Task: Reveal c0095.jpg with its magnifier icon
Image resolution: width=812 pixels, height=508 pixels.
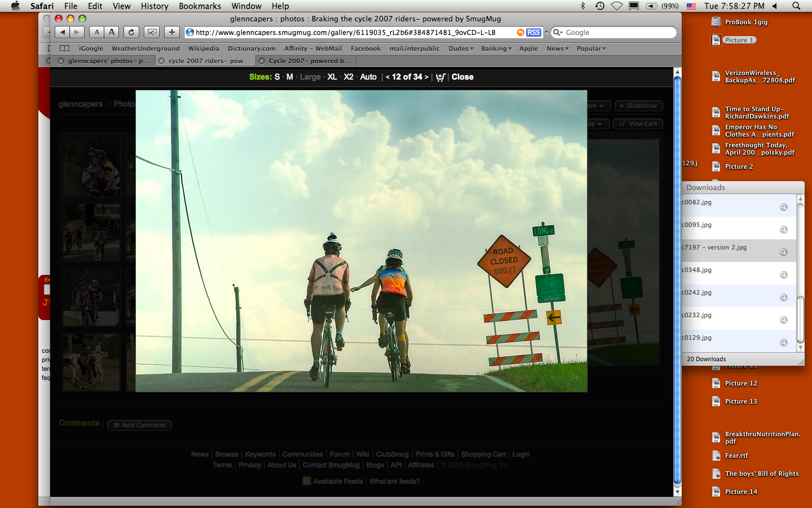Action: click(783, 230)
